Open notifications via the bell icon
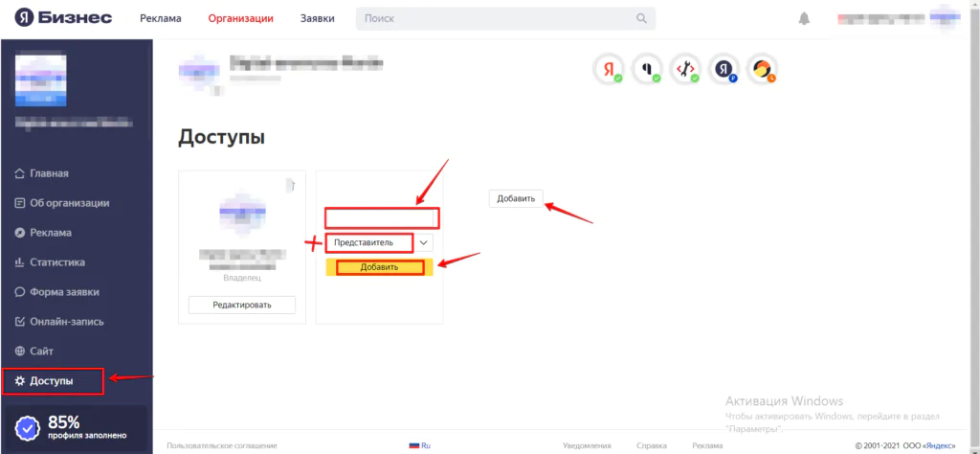Screen dimensions: 980x454 coord(804,19)
